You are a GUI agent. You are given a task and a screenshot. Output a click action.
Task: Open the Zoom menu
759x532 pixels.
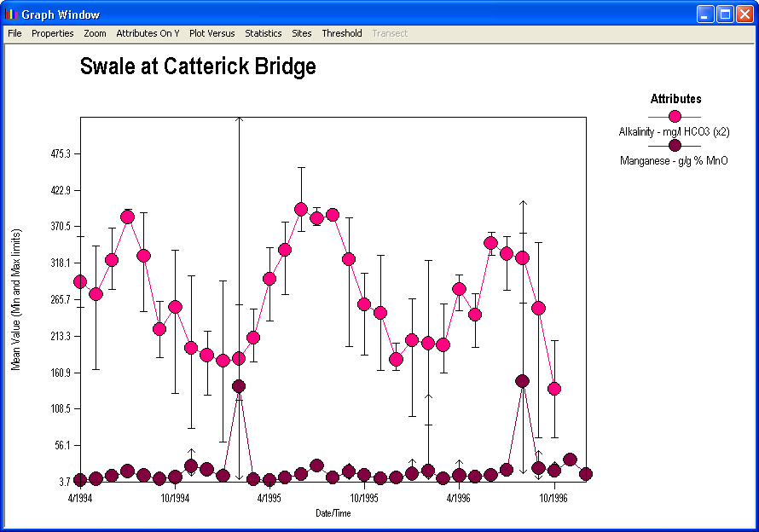coord(95,33)
